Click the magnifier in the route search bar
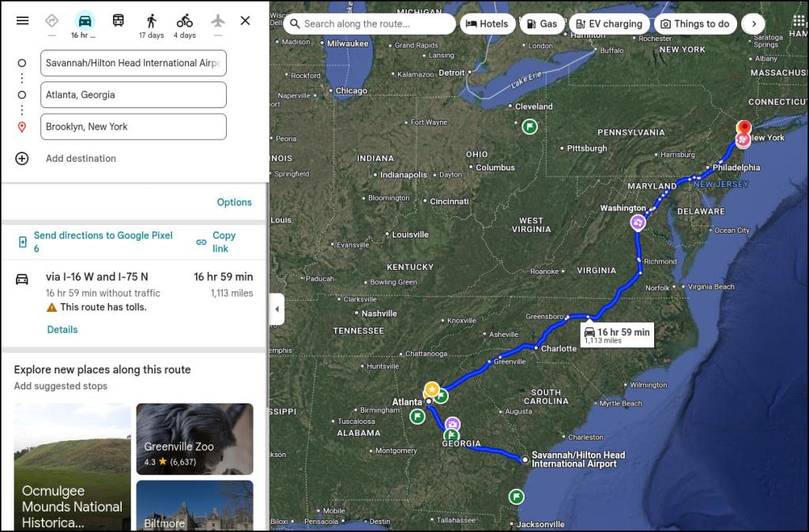 [294, 24]
